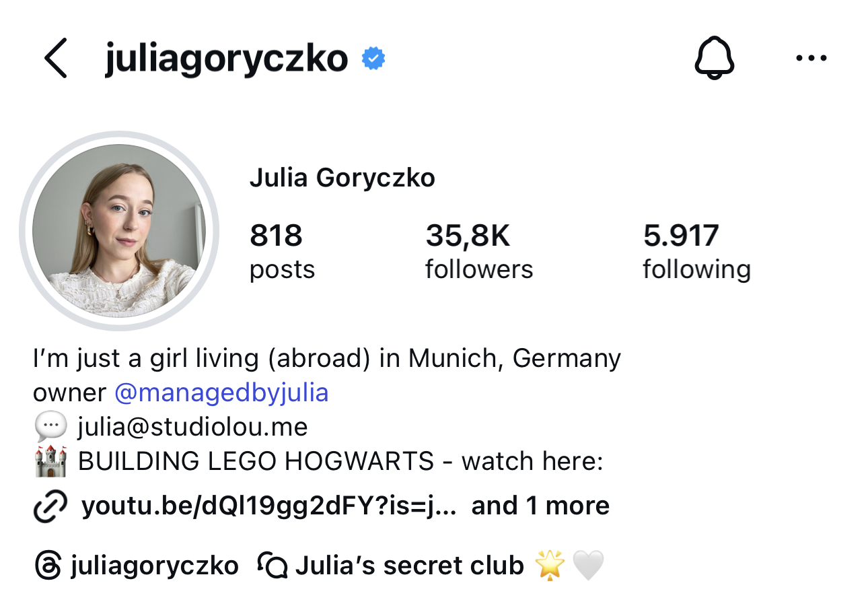View the 5.917 following list
868x610 pixels.
(696, 252)
